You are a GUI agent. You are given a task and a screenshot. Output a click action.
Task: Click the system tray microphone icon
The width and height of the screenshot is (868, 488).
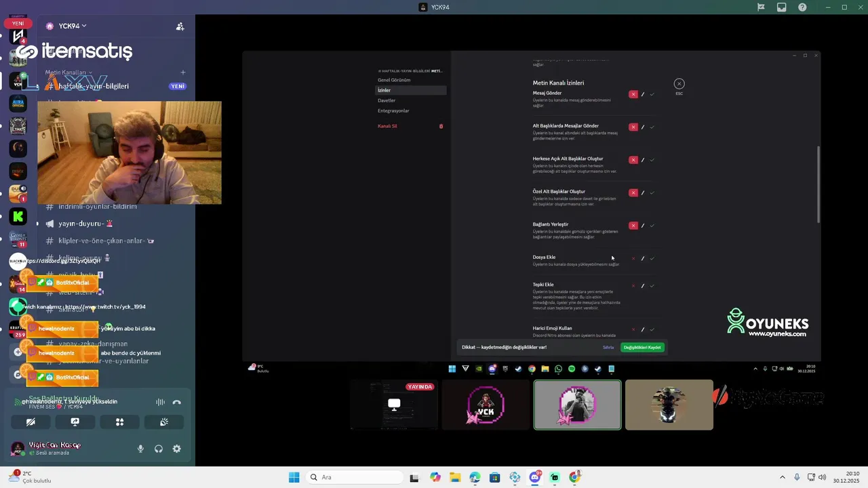pyautogui.click(x=797, y=477)
